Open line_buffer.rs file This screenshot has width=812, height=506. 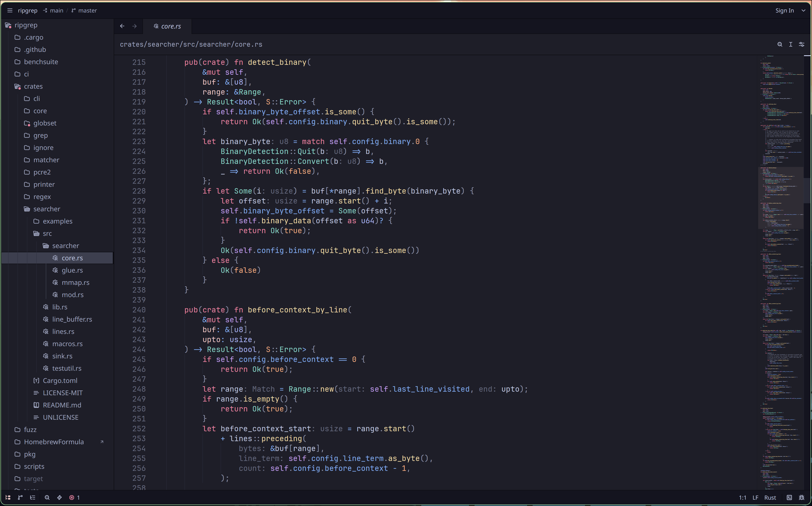point(58,319)
